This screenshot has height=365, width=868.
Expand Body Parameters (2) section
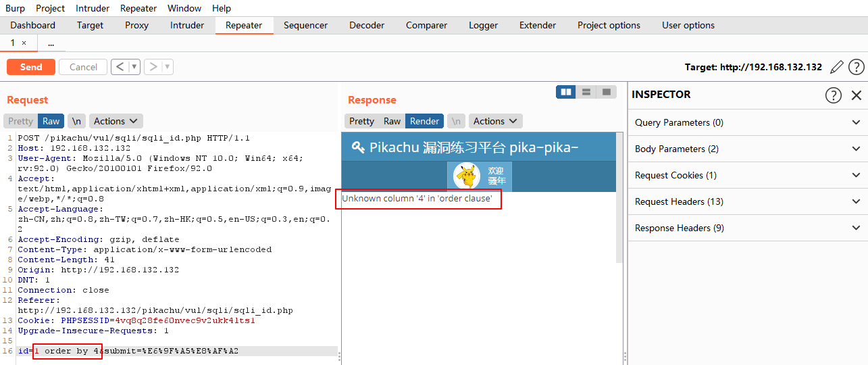coord(748,149)
